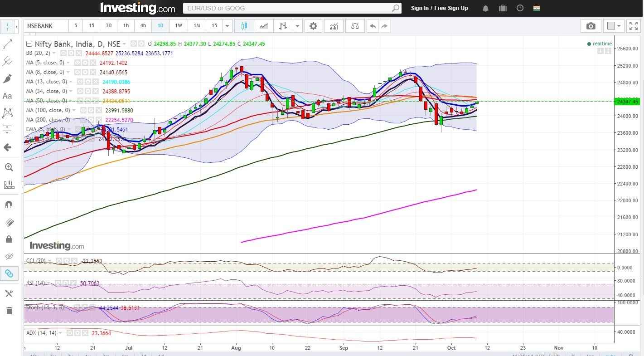This screenshot has height=356, width=644.
Task: Click the back arrow in left toolbar
Action: (7, 147)
